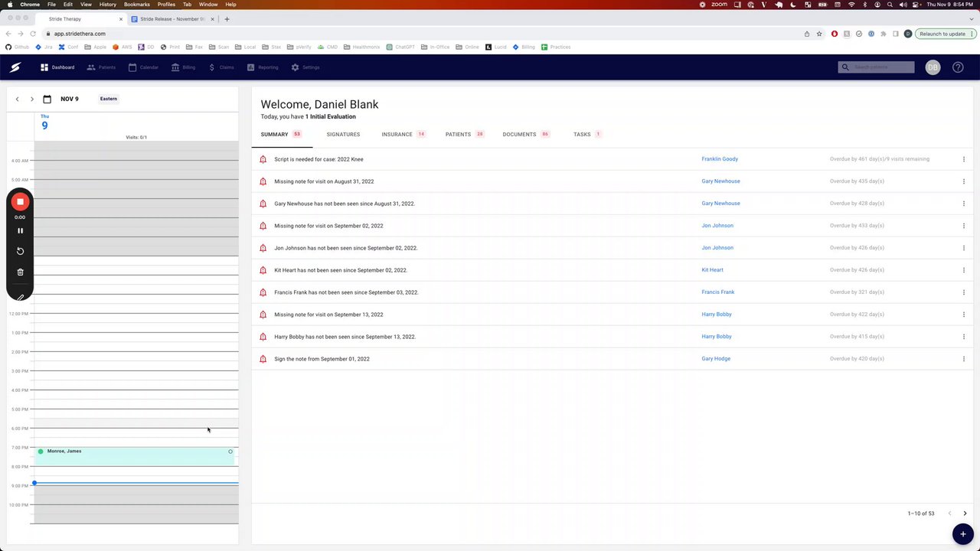Click the bell icon for the 2022 Knee script alert
The height and width of the screenshot is (551, 980).
pyautogui.click(x=263, y=159)
